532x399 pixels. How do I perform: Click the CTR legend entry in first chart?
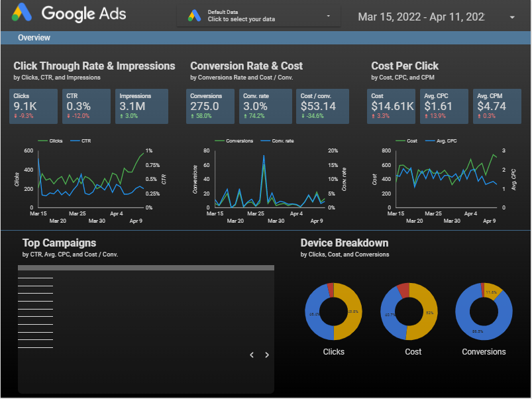tap(80, 141)
